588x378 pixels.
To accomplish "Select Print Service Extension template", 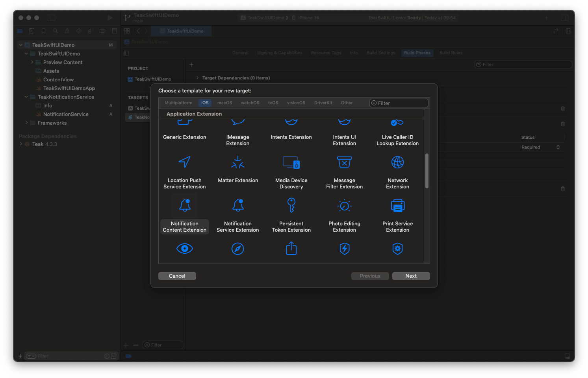I will point(398,214).
